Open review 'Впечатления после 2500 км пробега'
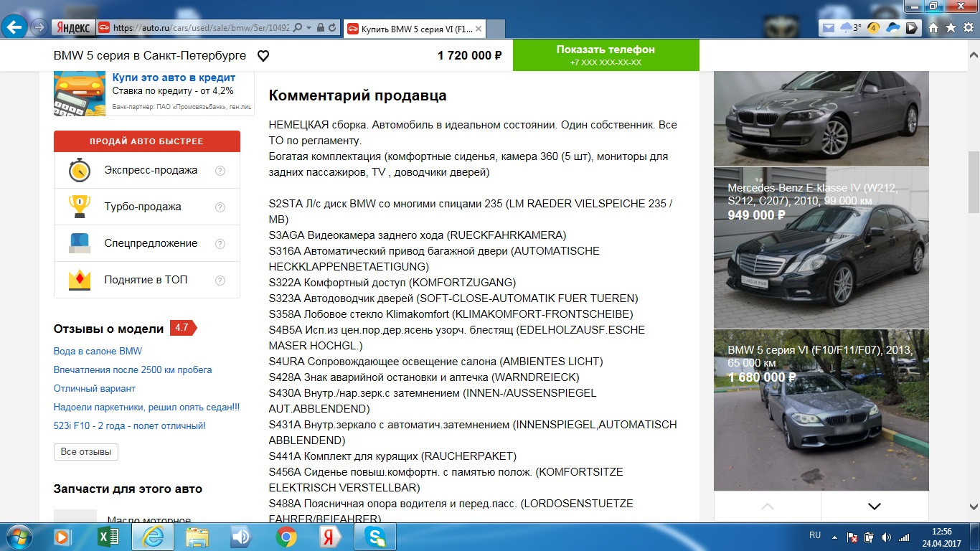 [x=133, y=370]
